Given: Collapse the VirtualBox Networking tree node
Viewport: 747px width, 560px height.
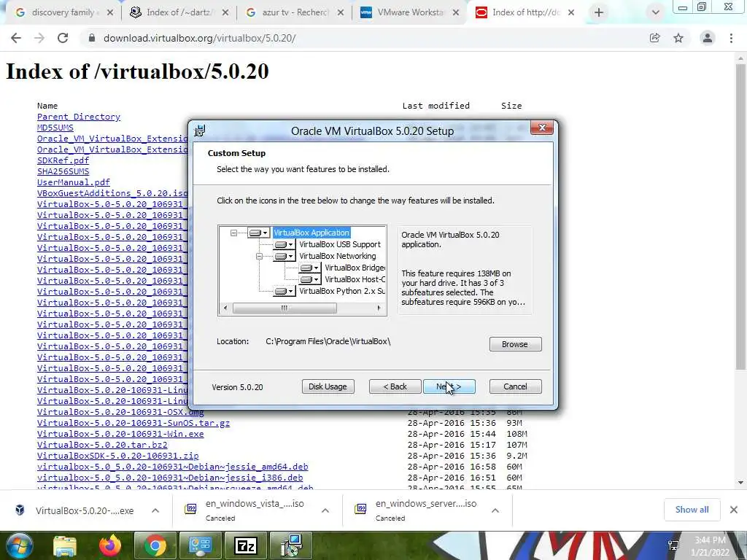Looking at the screenshot, I should 259,256.
